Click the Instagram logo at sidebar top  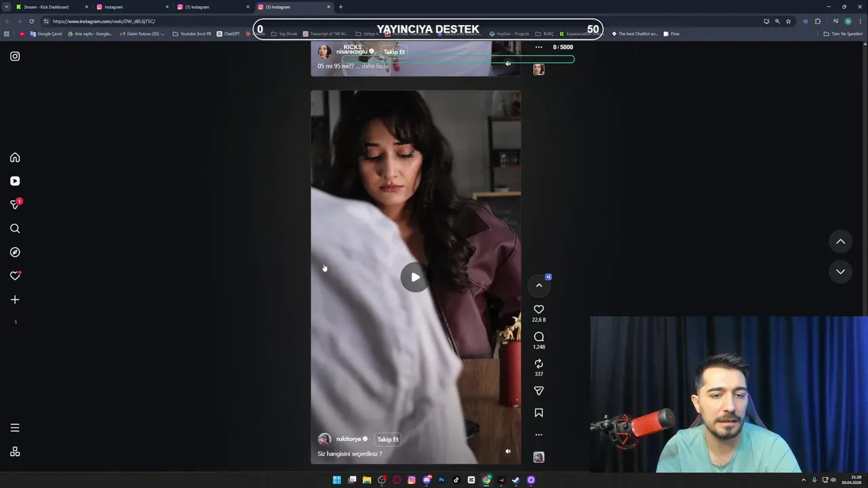[x=15, y=56]
